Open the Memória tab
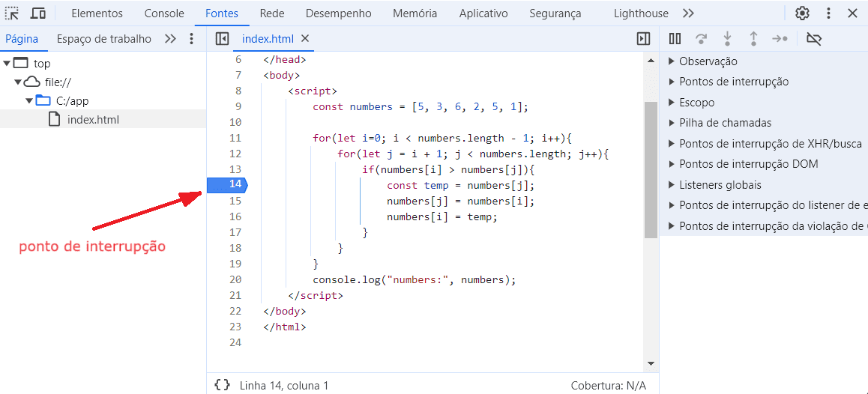This screenshot has width=868, height=394. 415,13
